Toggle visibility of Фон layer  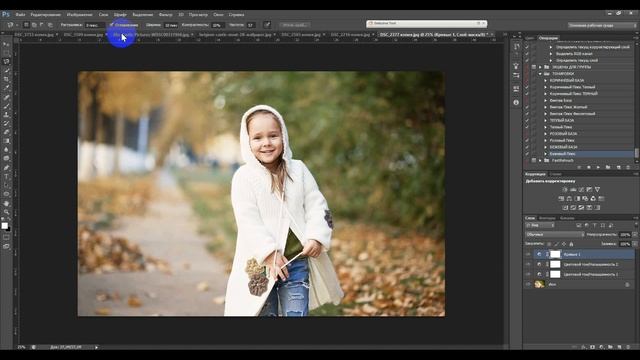pos(528,284)
